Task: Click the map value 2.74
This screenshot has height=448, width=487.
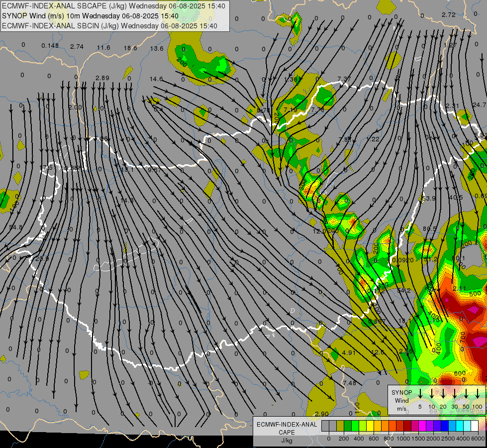Action: (77, 47)
